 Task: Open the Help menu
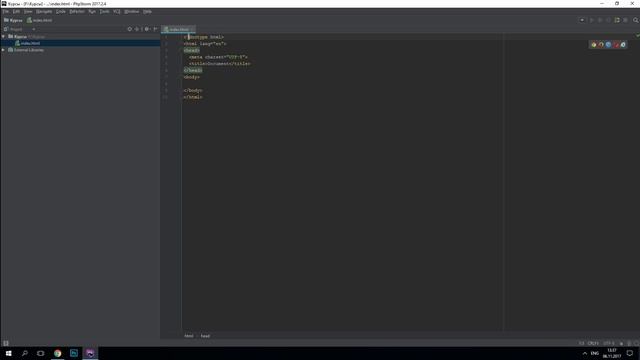click(147, 11)
